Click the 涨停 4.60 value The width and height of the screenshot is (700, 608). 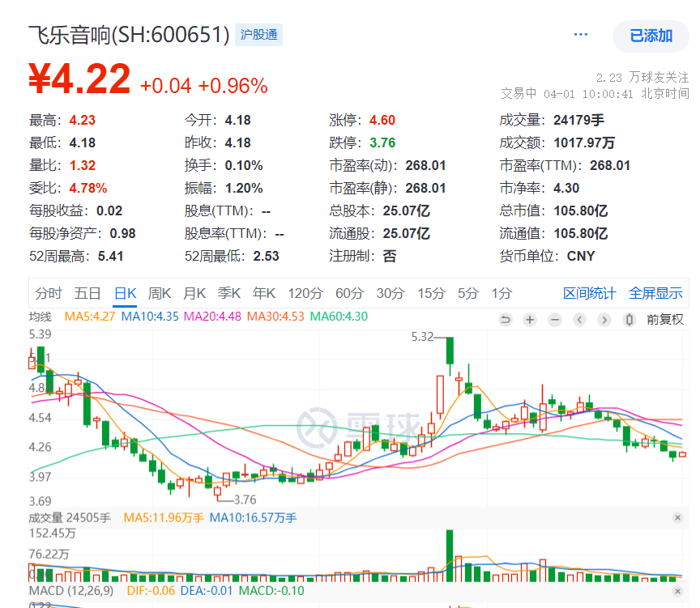[x=382, y=120]
